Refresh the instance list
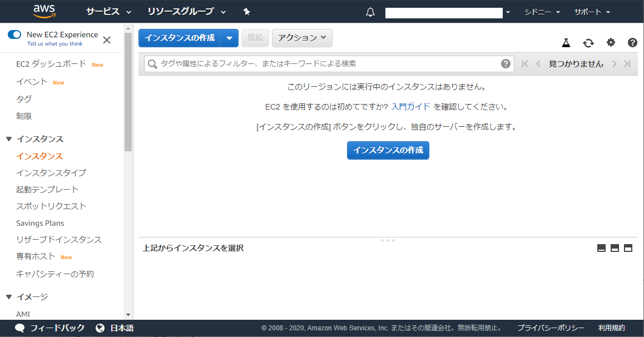 588,42
